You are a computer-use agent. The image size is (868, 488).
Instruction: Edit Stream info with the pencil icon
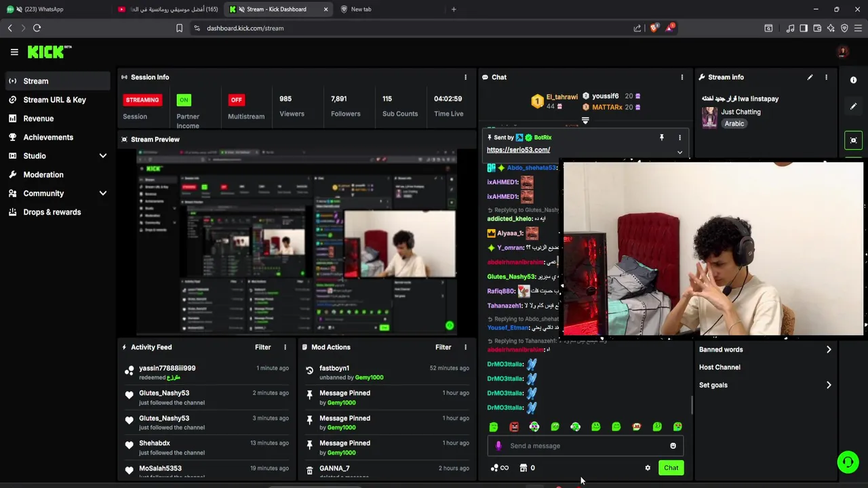pyautogui.click(x=810, y=77)
